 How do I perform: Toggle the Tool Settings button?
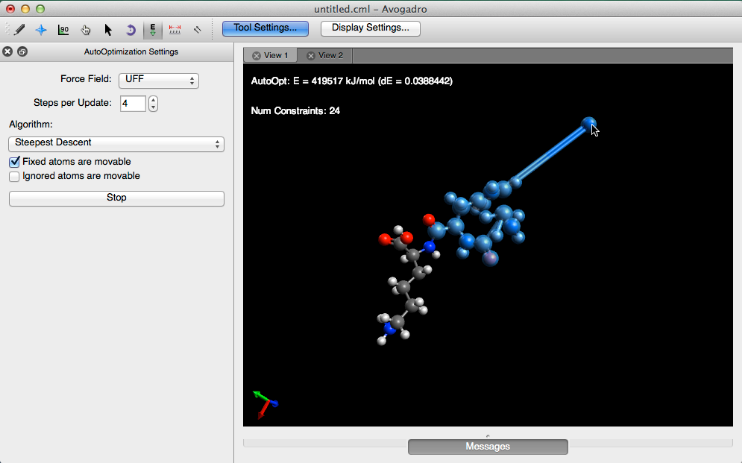point(265,28)
